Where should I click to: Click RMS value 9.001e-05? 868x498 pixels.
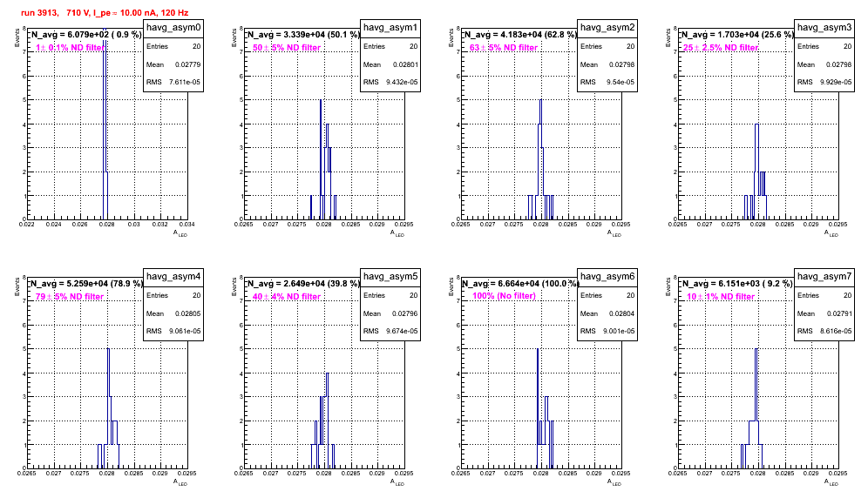click(620, 332)
